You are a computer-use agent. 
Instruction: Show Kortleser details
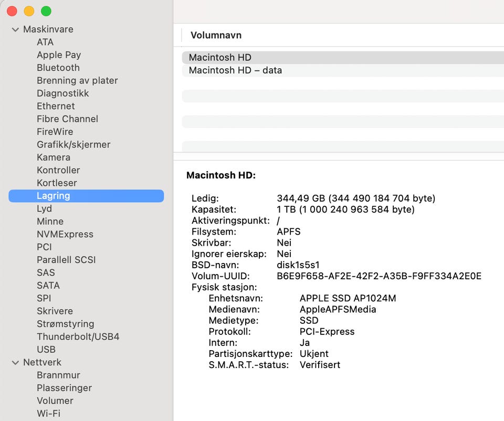pyautogui.click(x=57, y=183)
